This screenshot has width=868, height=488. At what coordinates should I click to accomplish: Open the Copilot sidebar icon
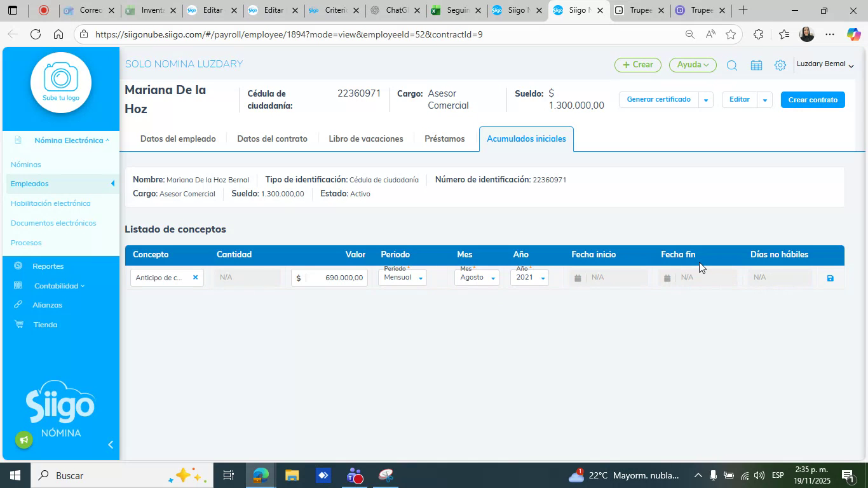coord(853,34)
